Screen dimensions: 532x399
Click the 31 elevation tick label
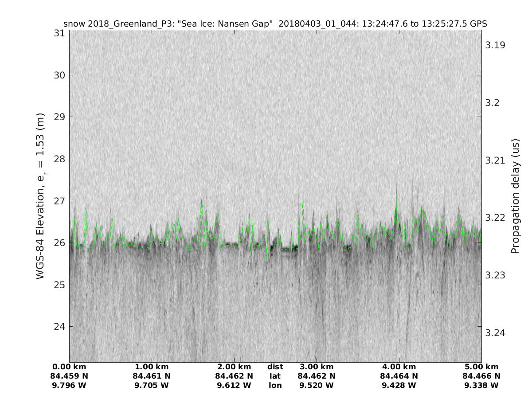pos(59,33)
